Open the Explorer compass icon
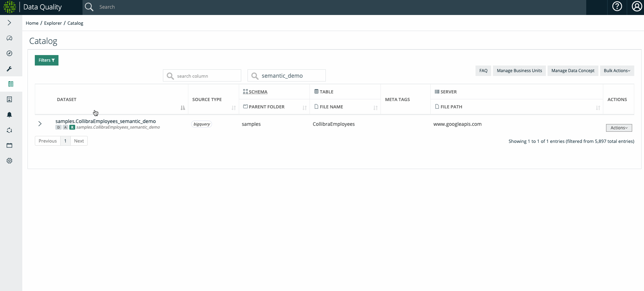The image size is (644, 291). tap(9, 53)
